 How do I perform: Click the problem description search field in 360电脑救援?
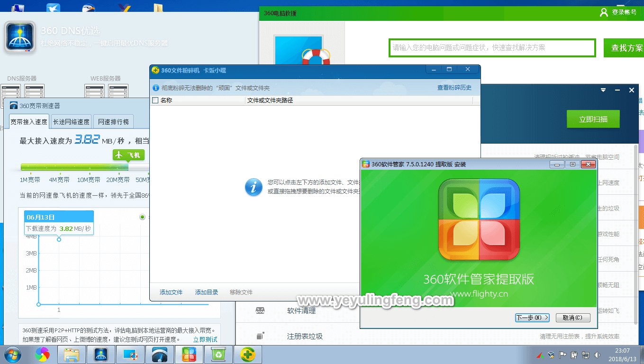492,48
